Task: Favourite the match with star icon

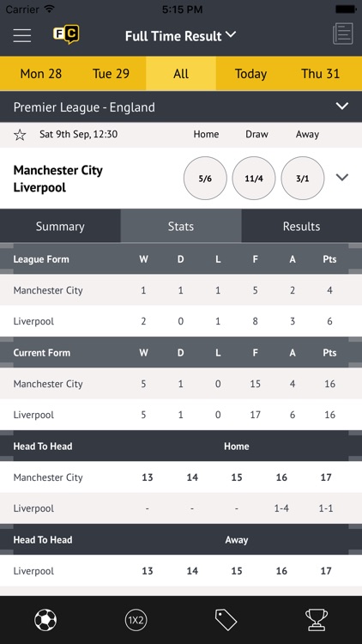Action: [20, 134]
